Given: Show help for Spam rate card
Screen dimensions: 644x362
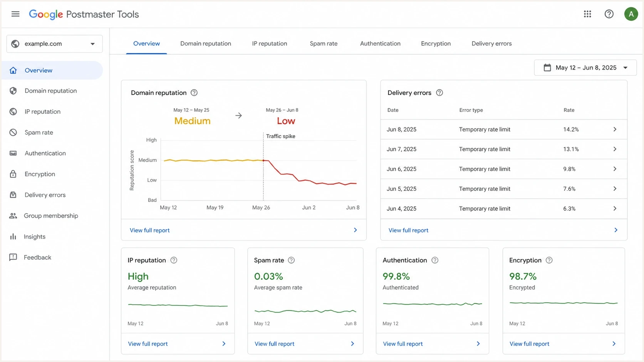Looking at the screenshot, I should click(291, 260).
